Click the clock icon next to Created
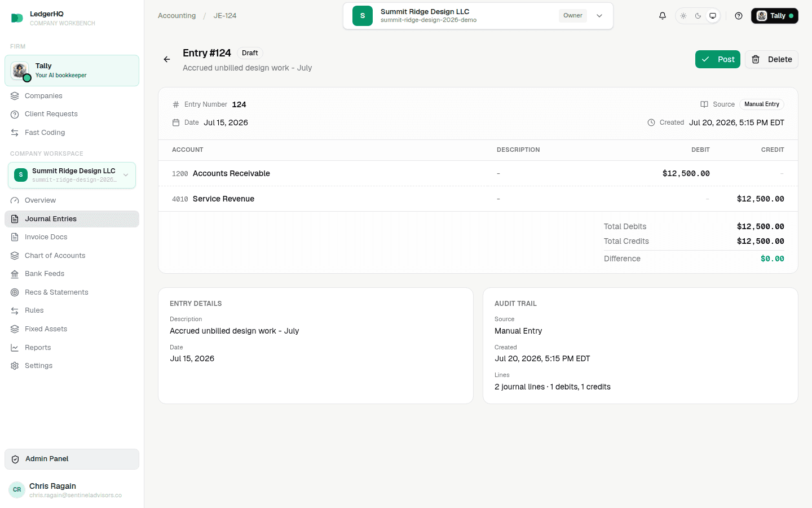 [651, 122]
